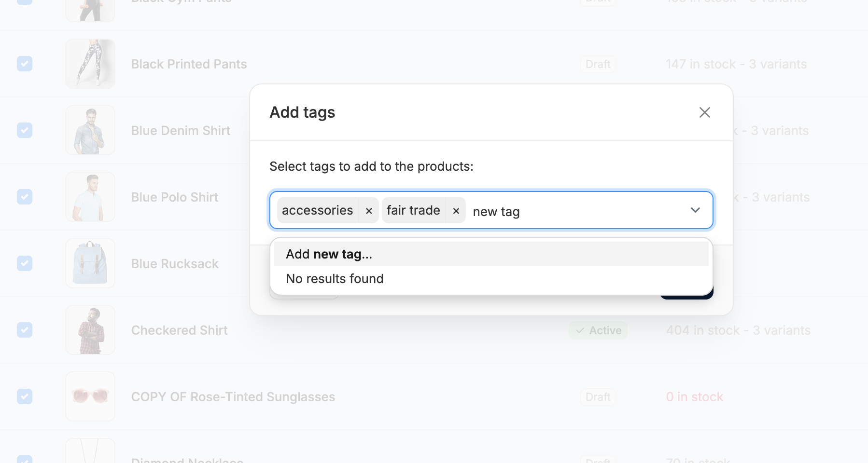Viewport: 868px width, 463px height.
Task: Close the Add tags dialog
Action: click(x=704, y=112)
